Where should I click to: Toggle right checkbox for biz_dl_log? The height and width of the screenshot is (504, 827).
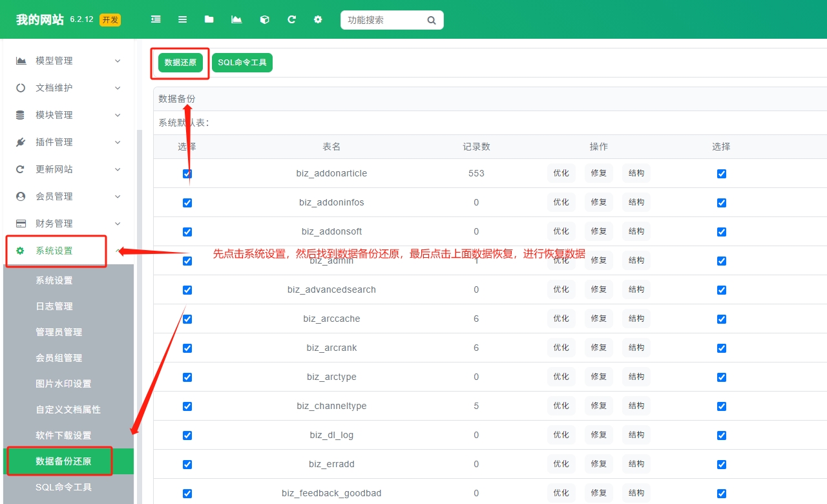pyautogui.click(x=722, y=436)
